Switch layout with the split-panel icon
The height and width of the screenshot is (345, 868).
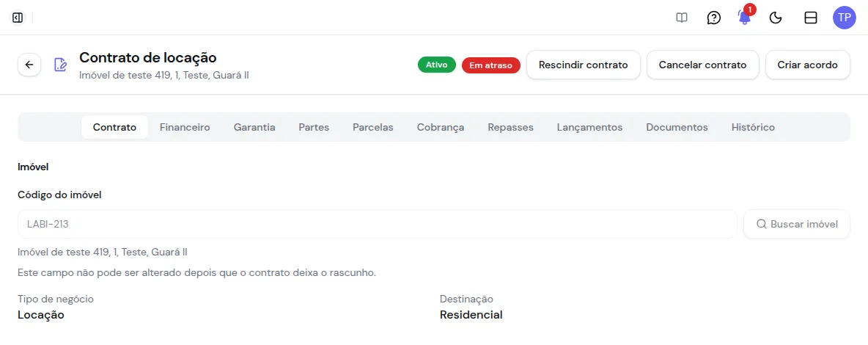[810, 18]
